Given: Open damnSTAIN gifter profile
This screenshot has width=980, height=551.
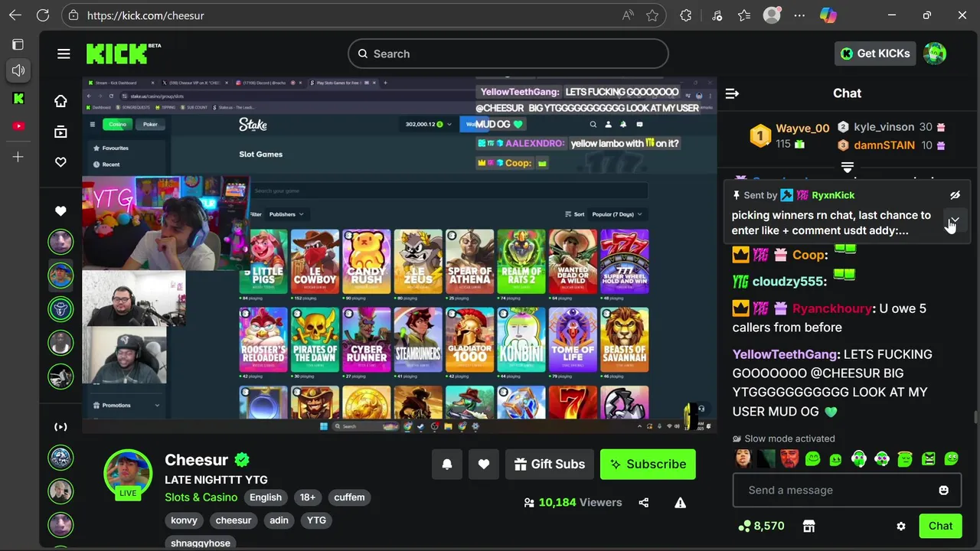Looking at the screenshot, I should pyautogui.click(x=884, y=145).
